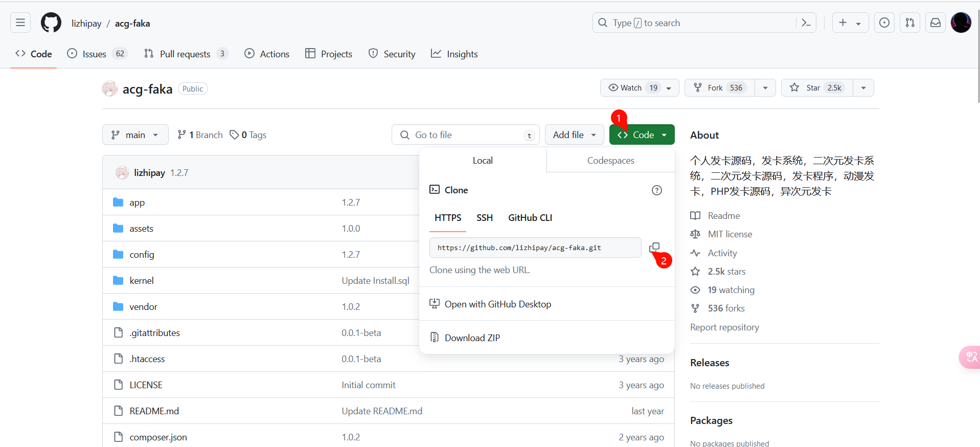Click the repository owner avatar near acg-faka
Viewport: 980px width, 447px height.
[110, 89]
